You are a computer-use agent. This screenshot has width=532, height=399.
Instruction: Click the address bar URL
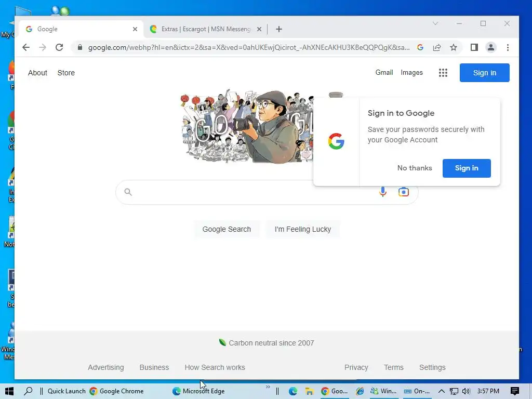pyautogui.click(x=249, y=47)
